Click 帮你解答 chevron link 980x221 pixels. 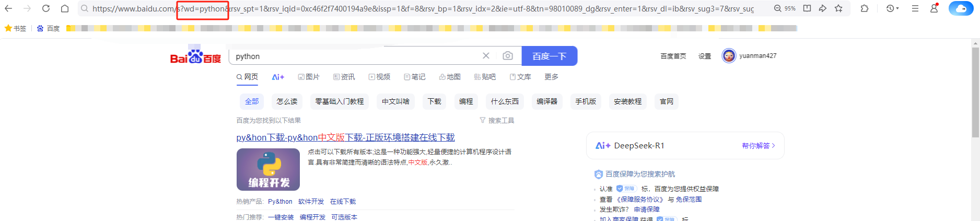(759, 146)
